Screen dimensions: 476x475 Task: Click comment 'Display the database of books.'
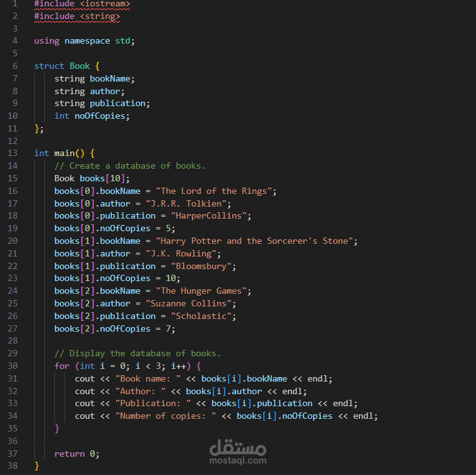click(138, 354)
